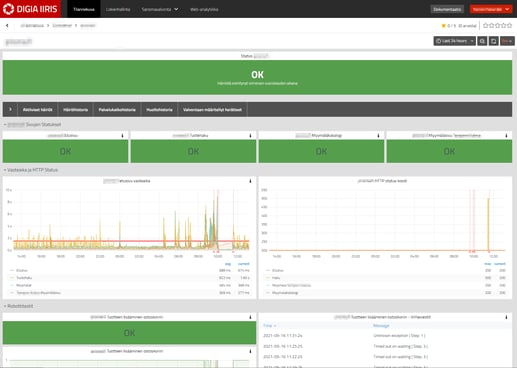Select the second top navigation tab
Screen dimensions: 517x368
(x=118, y=9)
